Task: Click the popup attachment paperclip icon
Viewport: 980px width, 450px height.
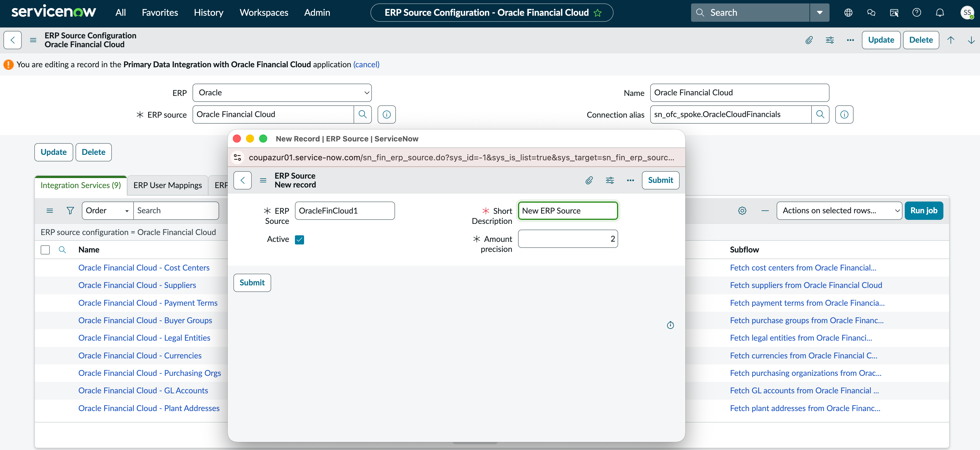Action: 589,180
